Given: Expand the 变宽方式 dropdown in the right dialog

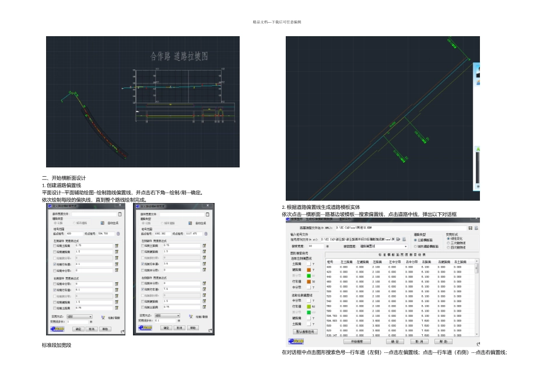Looking at the screenshot, I should 166,316.
